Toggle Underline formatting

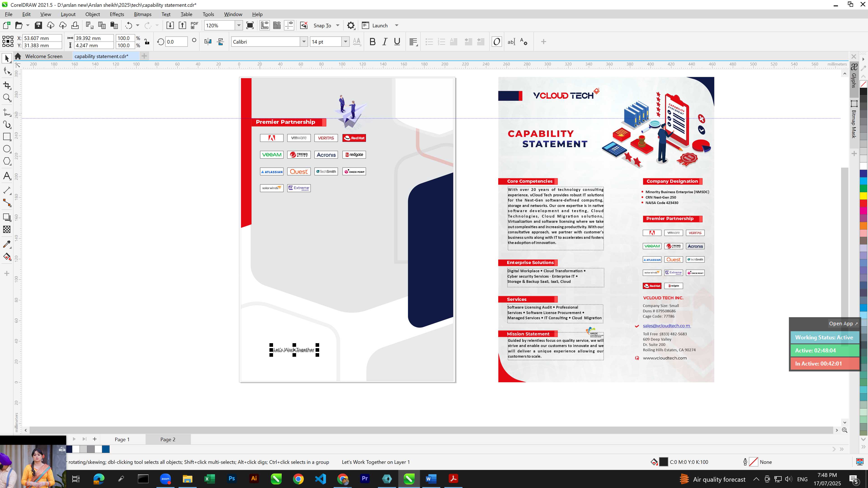(x=397, y=42)
